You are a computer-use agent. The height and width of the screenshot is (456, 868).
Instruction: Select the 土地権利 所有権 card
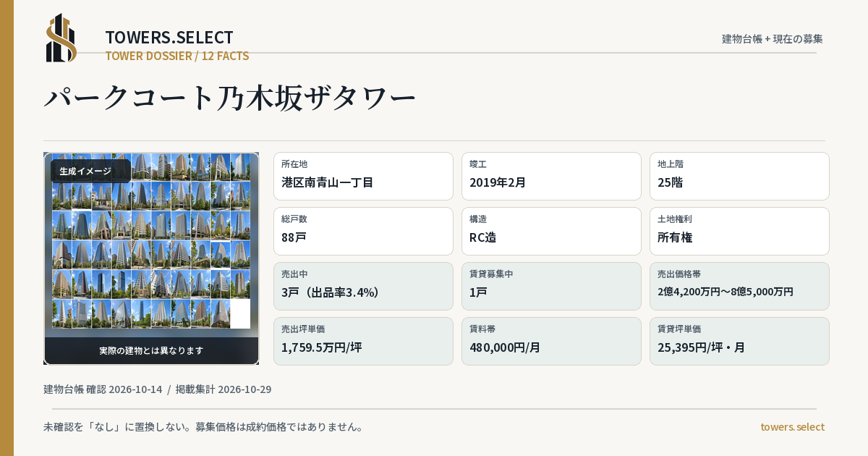click(739, 231)
